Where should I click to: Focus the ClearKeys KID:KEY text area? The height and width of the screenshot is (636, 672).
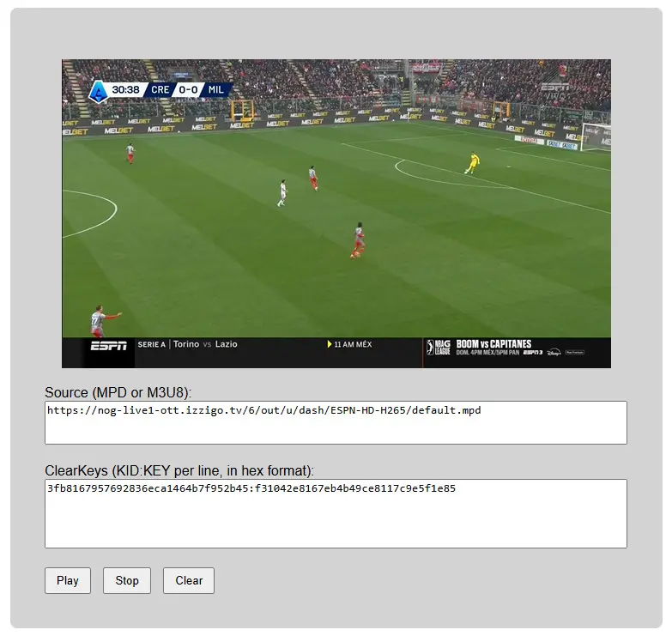336,513
